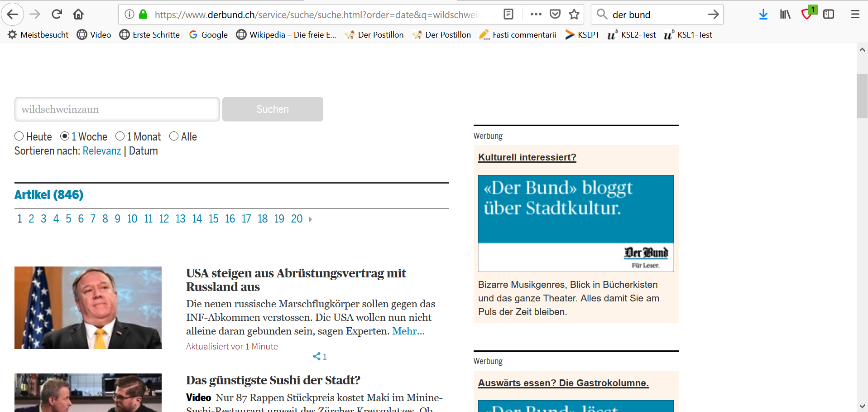Open the KSL2-Test bookmark

632,35
